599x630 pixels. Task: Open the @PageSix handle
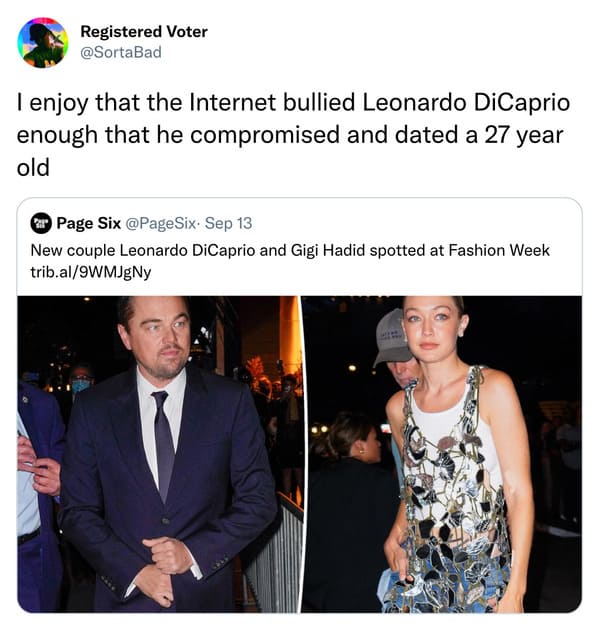[161, 223]
